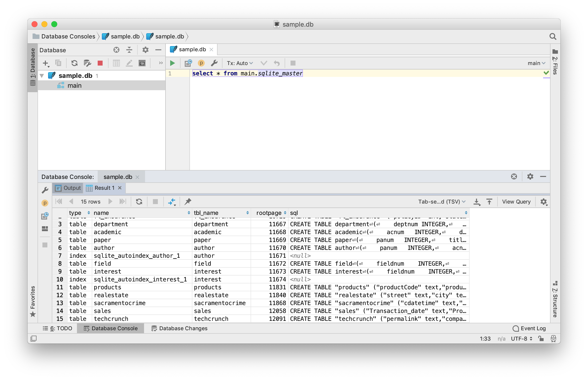Image resolution: width=588 pixels, height=380 pixels.
Task: Collapse the sample.db tree node
Action: tap(42, 75)
